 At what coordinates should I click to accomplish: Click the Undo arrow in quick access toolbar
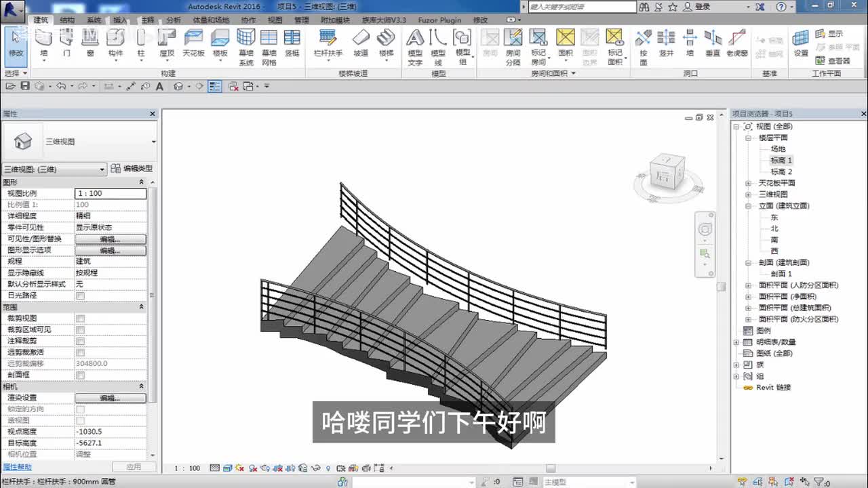tap(61, 86)
